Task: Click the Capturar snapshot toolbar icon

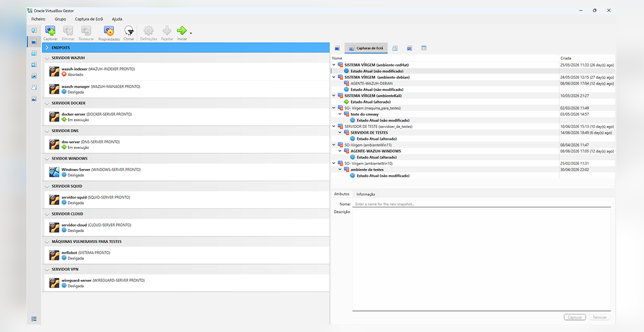Action: click(x=50, y=31)
